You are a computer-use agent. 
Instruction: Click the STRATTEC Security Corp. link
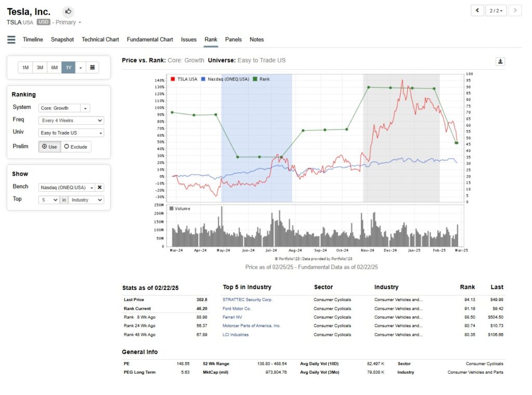247,300
